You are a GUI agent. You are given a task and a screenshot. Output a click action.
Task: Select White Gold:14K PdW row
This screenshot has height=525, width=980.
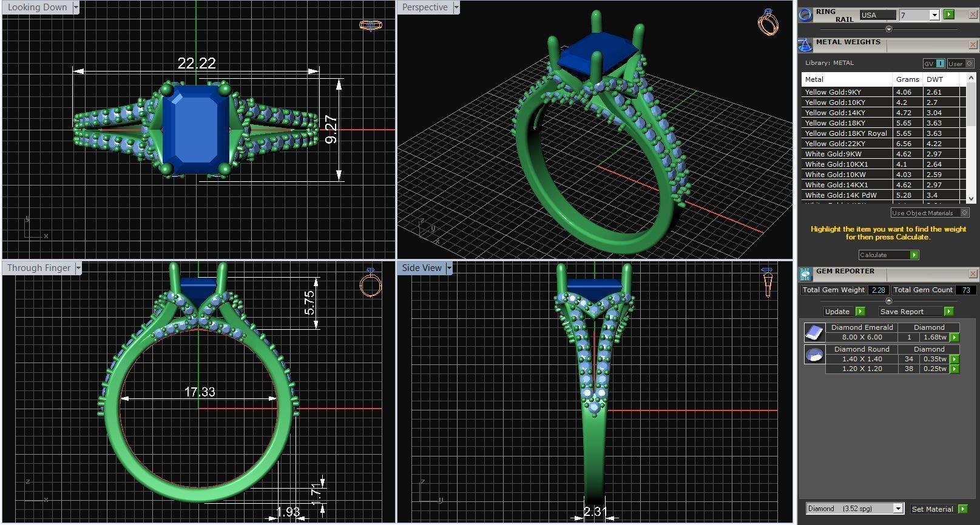coord(884,195)
